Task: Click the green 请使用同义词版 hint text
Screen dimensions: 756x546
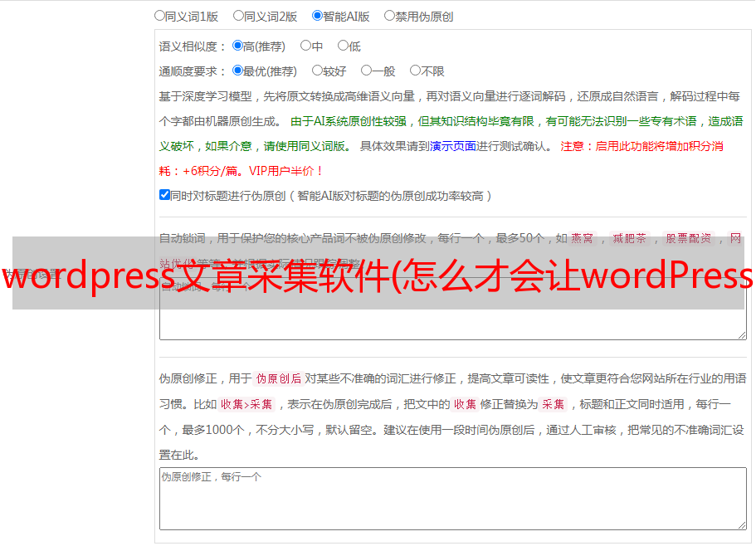Action: pyautogui.click(x=307, y=146)
